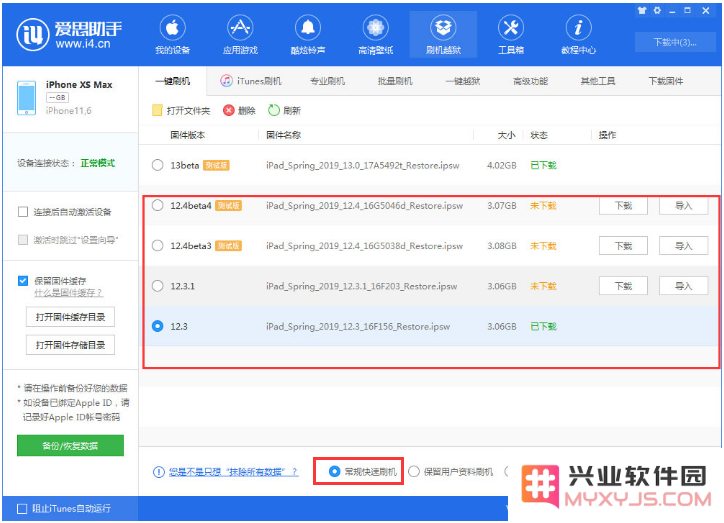Click 导入 button for 12.3.1
This screenshot has width=724, height=523.
[683, 286]
